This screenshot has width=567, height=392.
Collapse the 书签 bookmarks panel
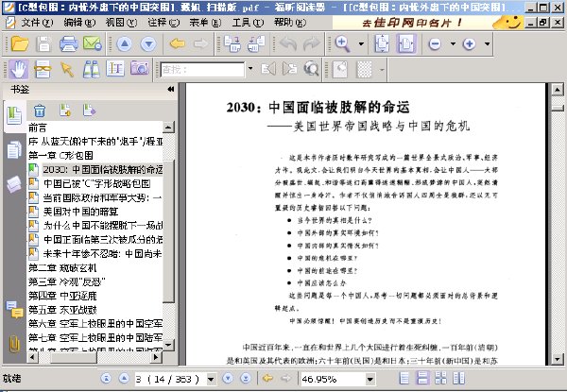point(171,89)
